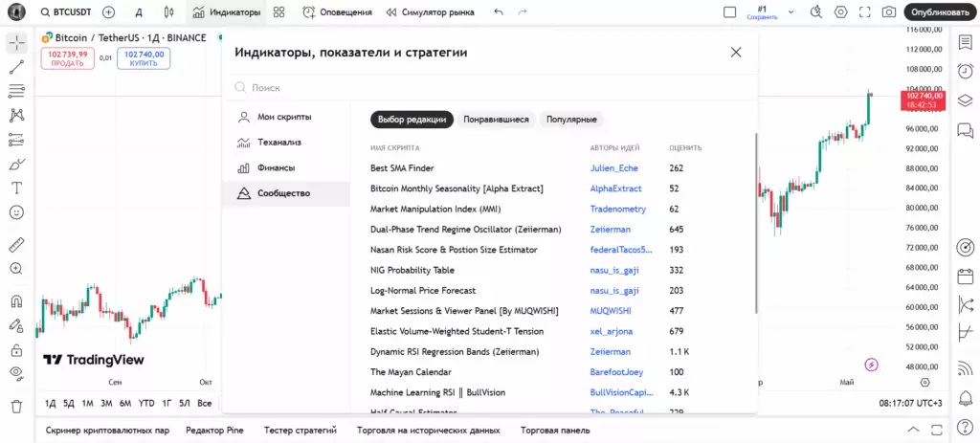The width and height of the screenshot is (980, 443).
Task: Select the crosshair cursor tool
Action: click(x=17, y=42)
